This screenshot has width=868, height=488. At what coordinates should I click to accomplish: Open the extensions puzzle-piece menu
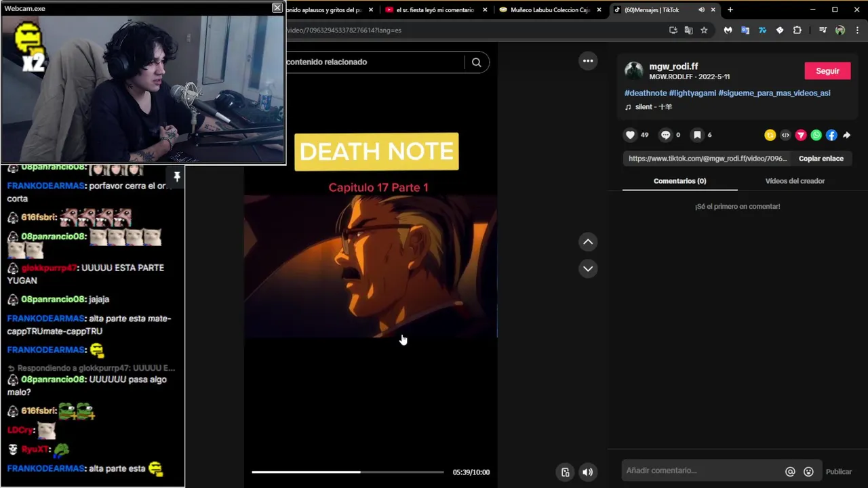tap(797, 30)
